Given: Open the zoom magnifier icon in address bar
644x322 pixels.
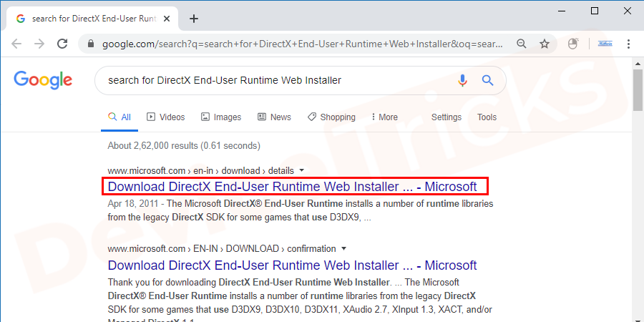Looking at the screenshot, I should pos(522,44).
